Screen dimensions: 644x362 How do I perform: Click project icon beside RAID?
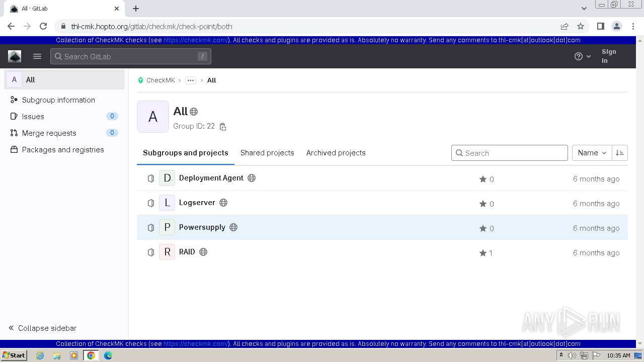151,252
